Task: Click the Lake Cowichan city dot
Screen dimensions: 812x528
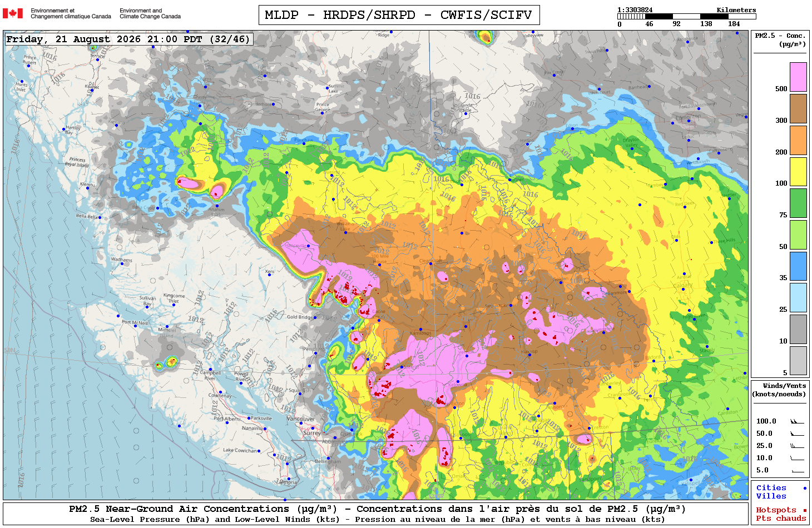Action: (x=259, y=451)
